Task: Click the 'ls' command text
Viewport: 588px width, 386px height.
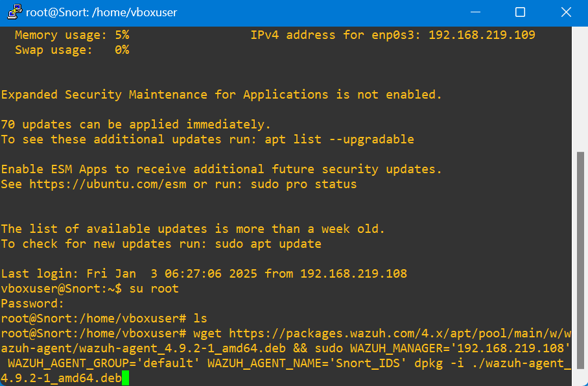Action: [200, 318]
